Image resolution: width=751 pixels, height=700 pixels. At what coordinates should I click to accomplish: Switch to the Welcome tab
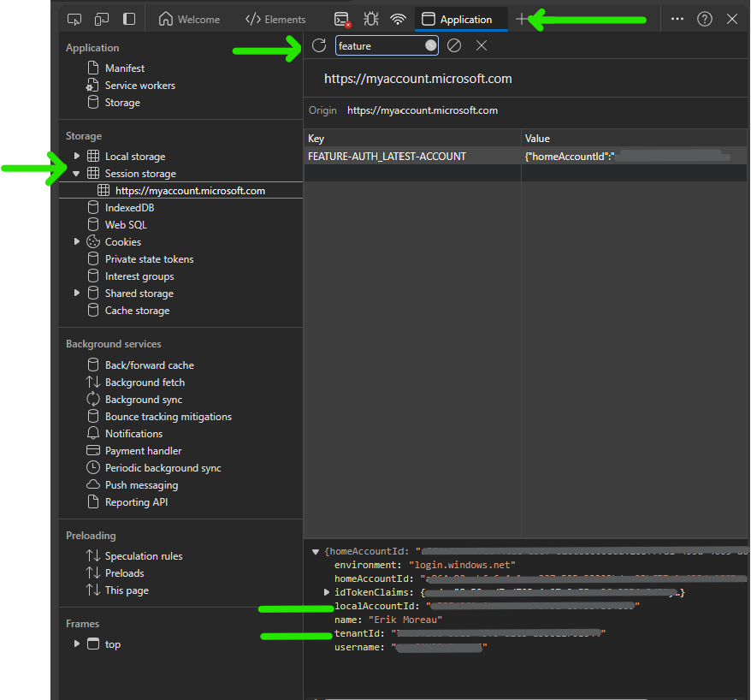(x=190, y=19)
